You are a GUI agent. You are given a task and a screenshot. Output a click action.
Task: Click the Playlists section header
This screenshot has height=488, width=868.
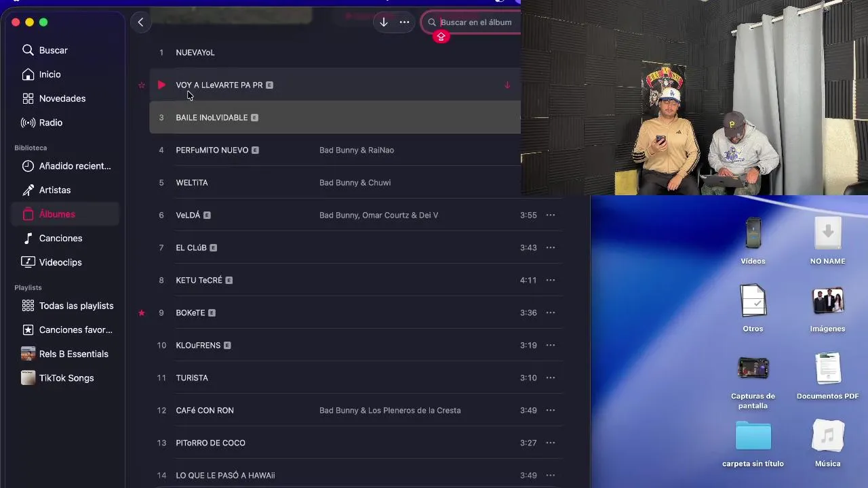pos(28,288)
